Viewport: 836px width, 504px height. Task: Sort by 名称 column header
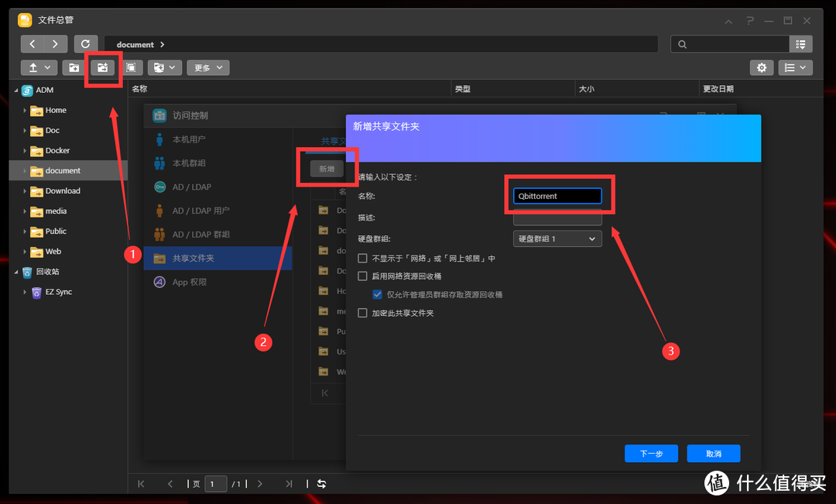pos(139,89)
